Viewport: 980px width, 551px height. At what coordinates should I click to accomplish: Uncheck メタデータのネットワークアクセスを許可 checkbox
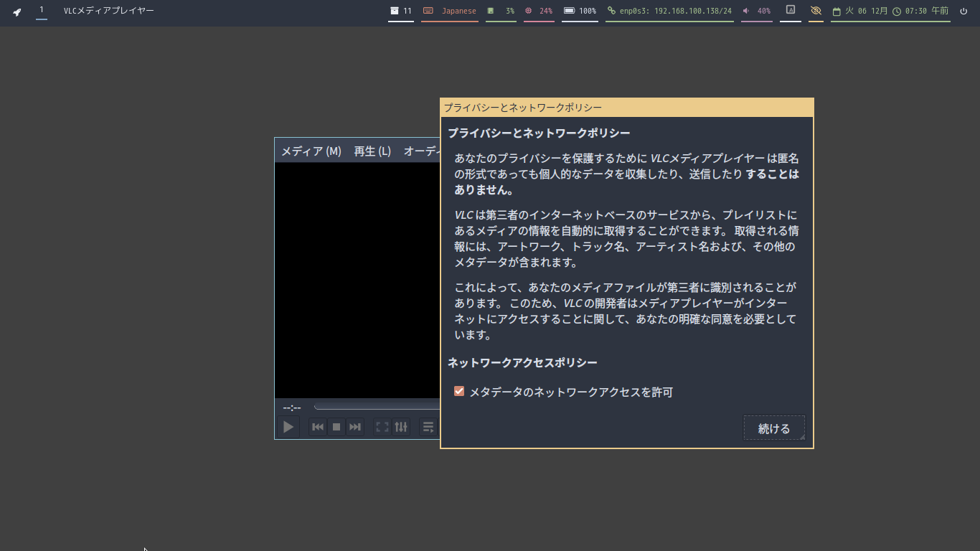(x=459, y=392)
